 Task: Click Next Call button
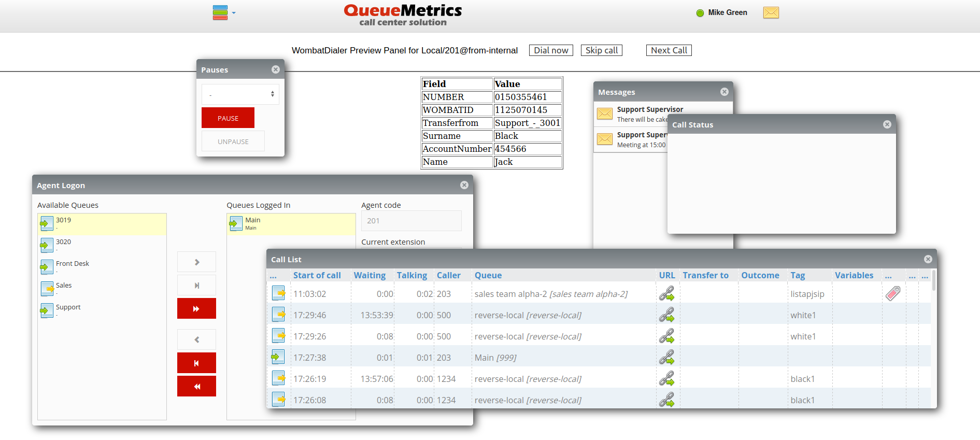[669, 50]
